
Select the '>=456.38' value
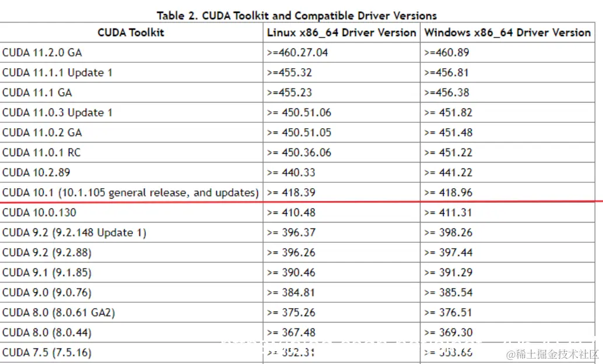[x=447, y=93]
